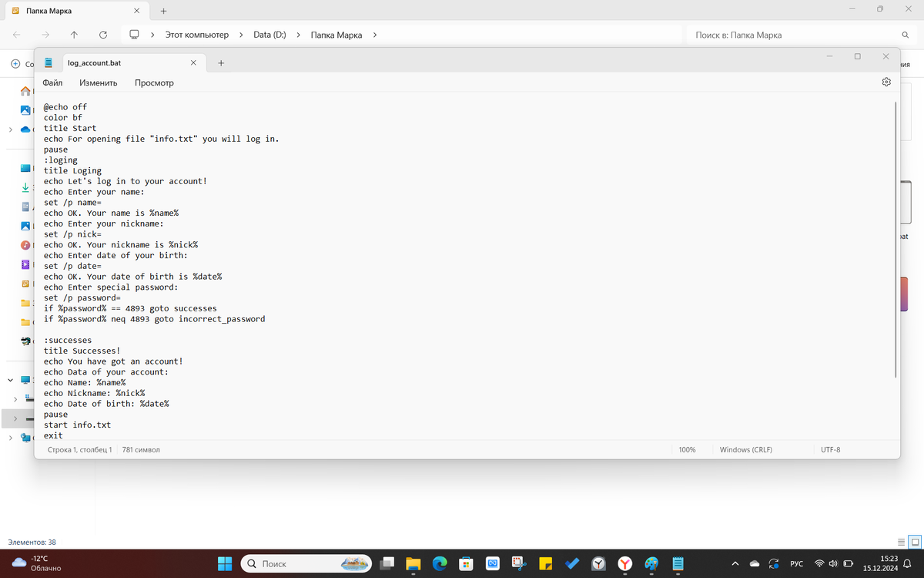
Task: Click the Notepad vertical scrollbar
Action: (894, 239)
